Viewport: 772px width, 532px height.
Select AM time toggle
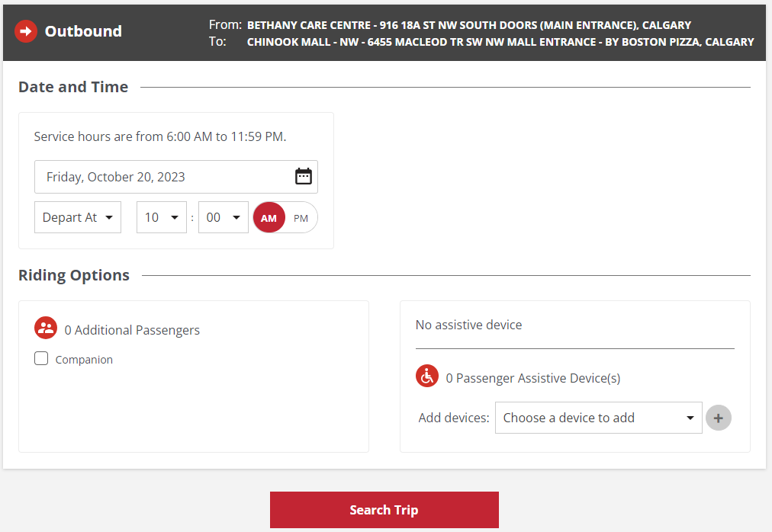[269, 218]
